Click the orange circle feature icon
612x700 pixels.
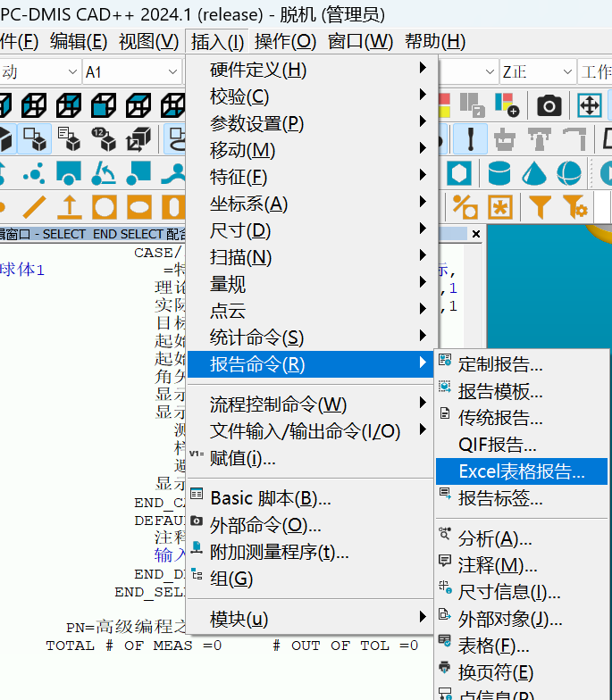(x=104, y=207)
